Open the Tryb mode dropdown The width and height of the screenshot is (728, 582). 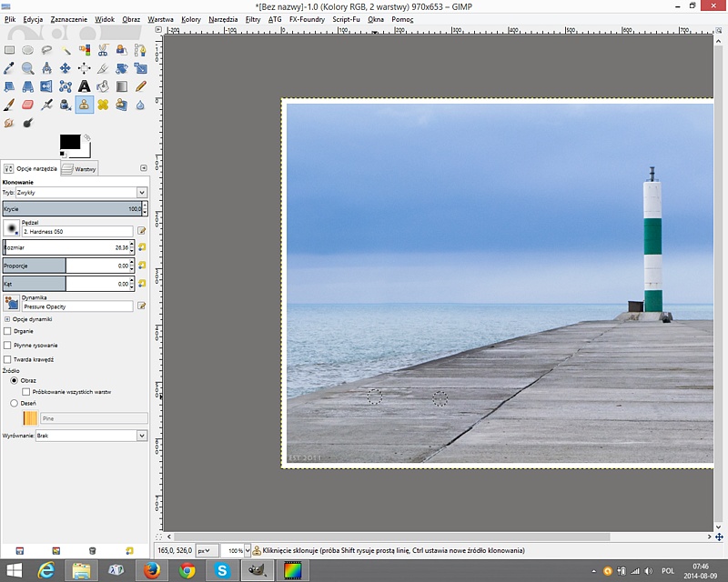click(82, 193)
